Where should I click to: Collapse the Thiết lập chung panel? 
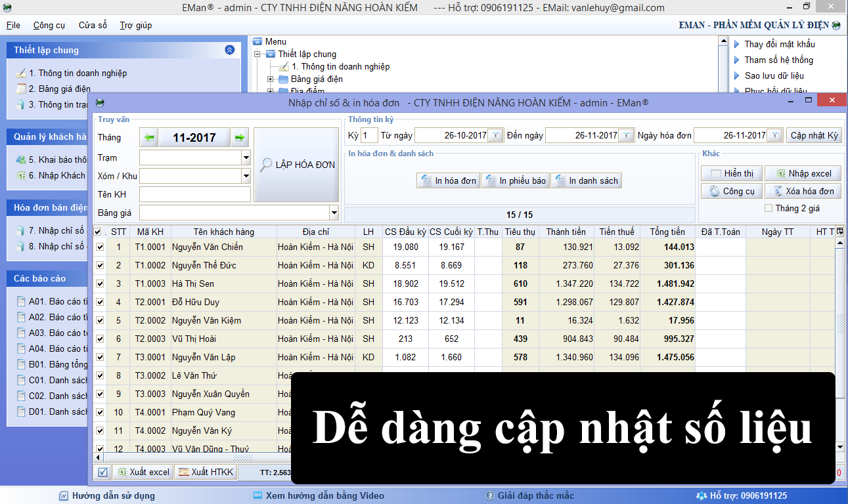click(229, 50)
